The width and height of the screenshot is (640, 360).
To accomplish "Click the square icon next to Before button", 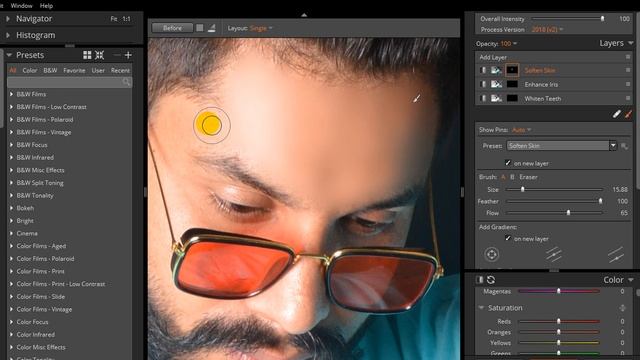I will (200, 28).
